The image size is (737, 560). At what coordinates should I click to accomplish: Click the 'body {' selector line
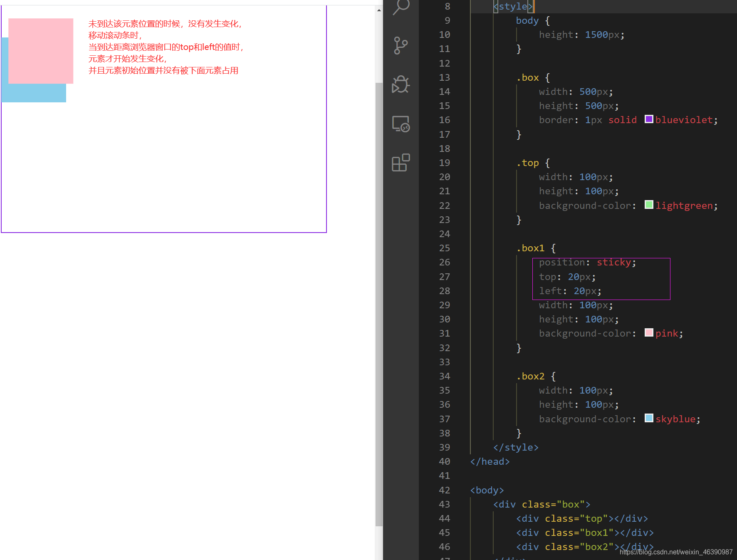(533, 20)
